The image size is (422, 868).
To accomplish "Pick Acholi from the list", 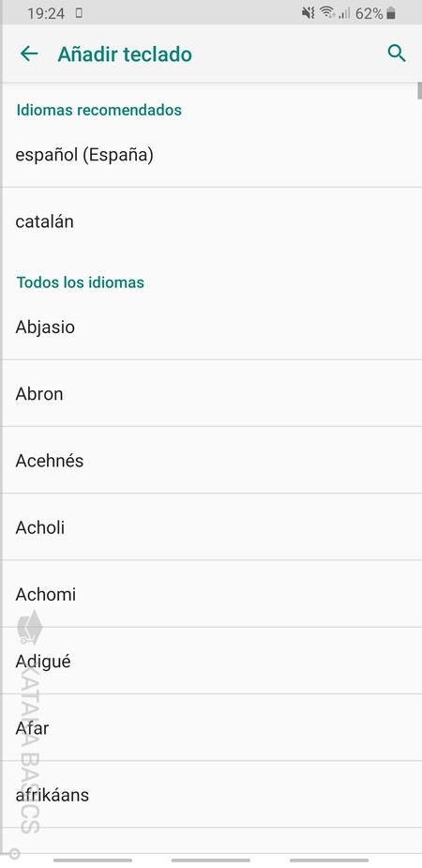I will pos(211,527).
